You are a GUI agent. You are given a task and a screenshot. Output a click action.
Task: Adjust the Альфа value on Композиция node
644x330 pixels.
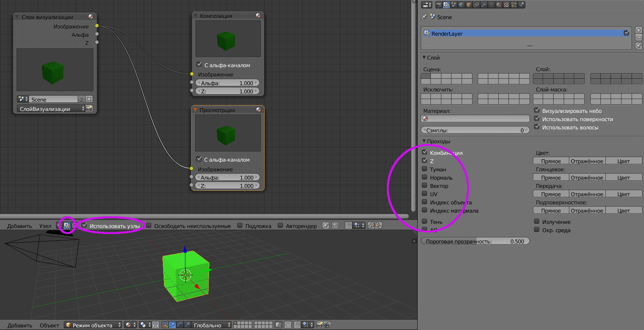point(227,83)
